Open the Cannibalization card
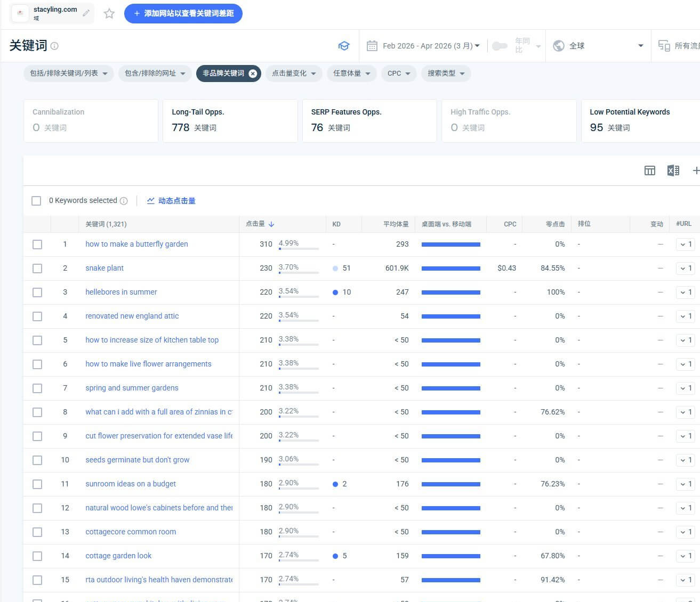 coord(91,121)
